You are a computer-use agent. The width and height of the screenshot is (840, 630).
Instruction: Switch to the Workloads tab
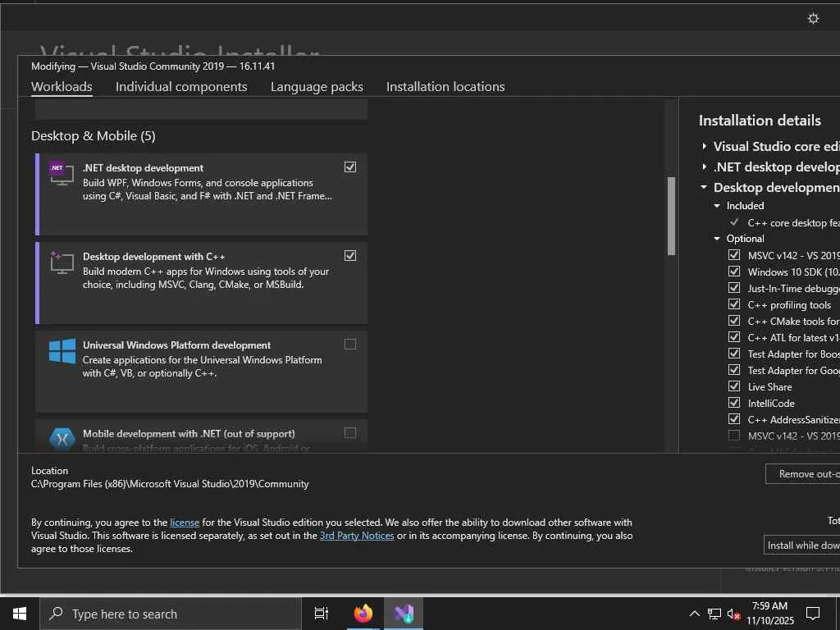[62, 86]
